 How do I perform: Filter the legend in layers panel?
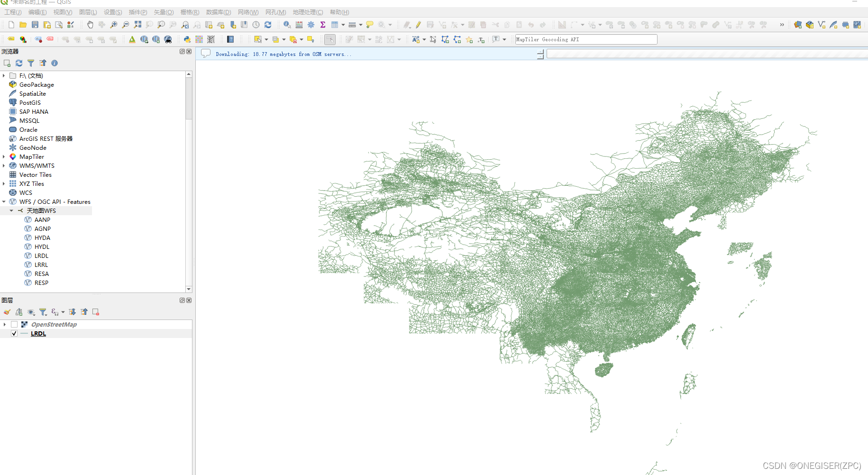pos(43,312)
